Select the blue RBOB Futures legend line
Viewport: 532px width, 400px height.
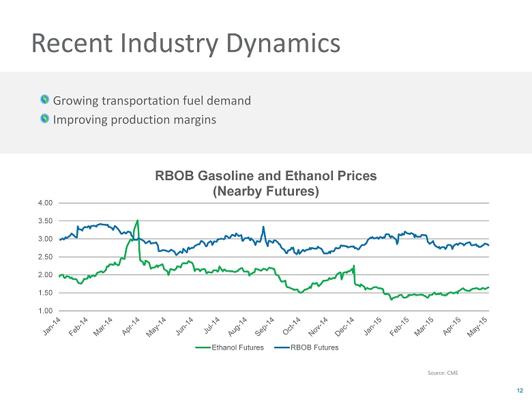pyautogui.click(x=281, y=347)
